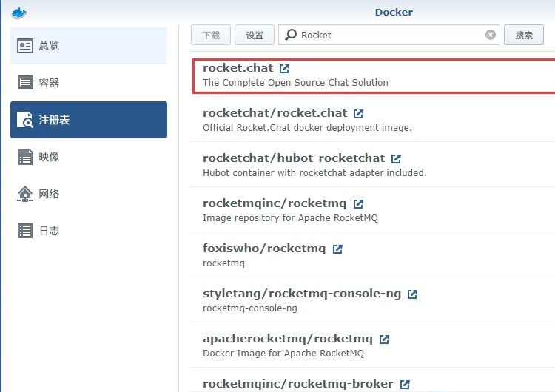Click the 下载 download button
555x392 pixels.
point(211,35)
